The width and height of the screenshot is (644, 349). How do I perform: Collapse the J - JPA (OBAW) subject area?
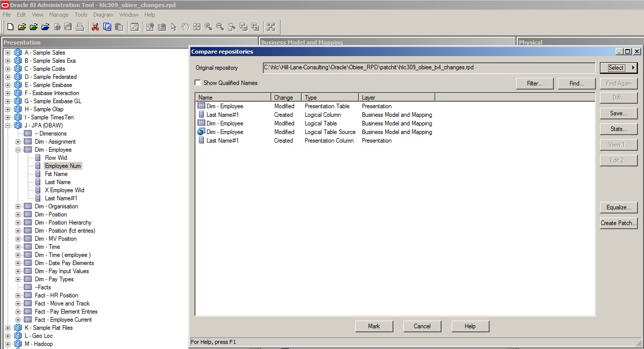8,125
